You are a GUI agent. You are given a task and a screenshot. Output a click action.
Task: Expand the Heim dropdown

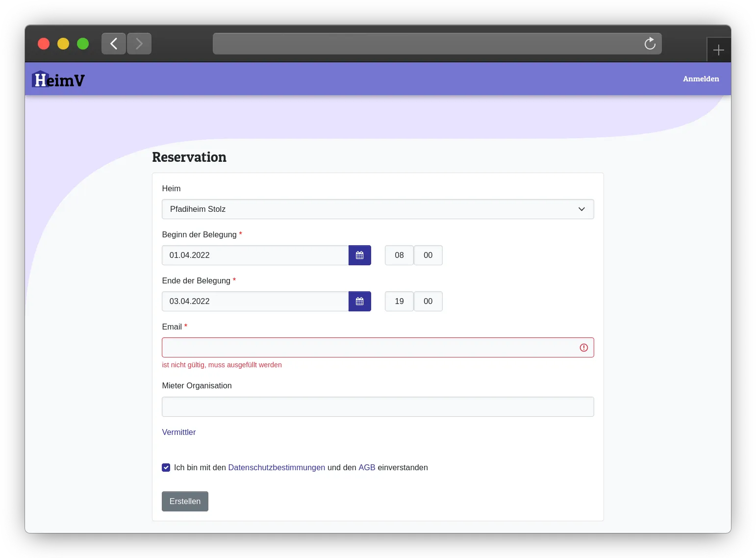click(x=378, y=209)
